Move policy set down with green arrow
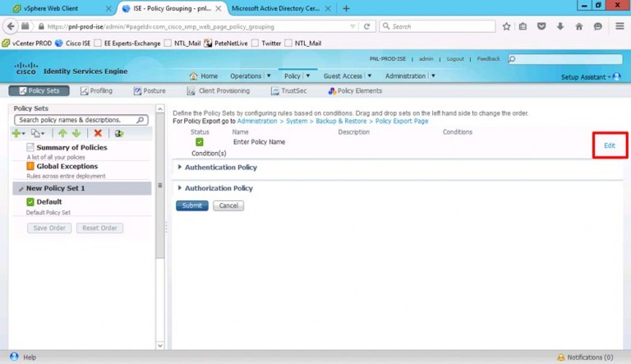The image size is (631, 364). tap(76, 133)
